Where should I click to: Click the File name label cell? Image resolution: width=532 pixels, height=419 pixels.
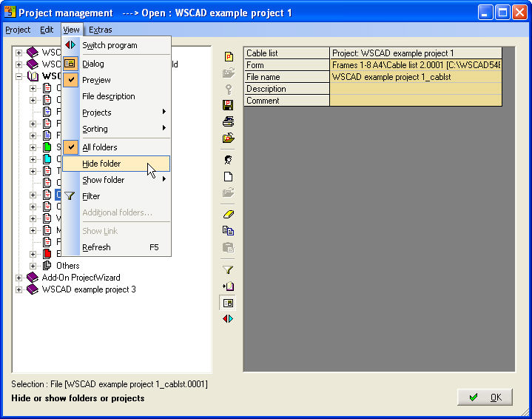click(286, 77)
